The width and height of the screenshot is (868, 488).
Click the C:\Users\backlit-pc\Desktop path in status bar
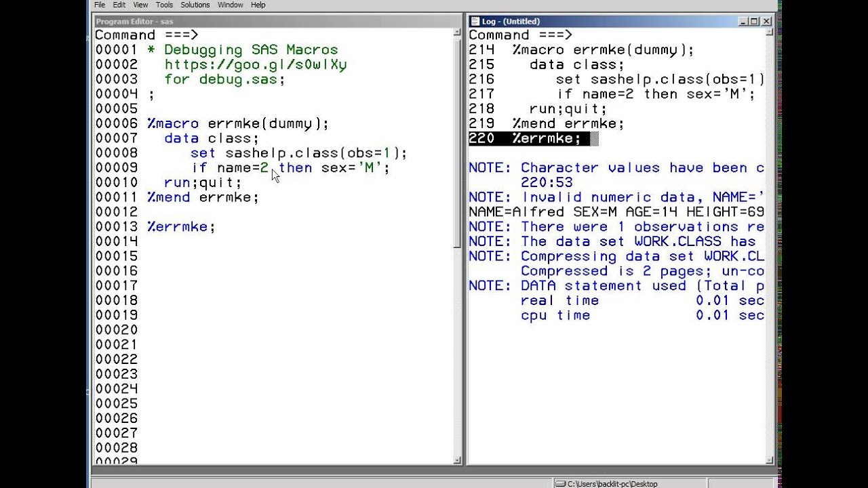(612, 484)
